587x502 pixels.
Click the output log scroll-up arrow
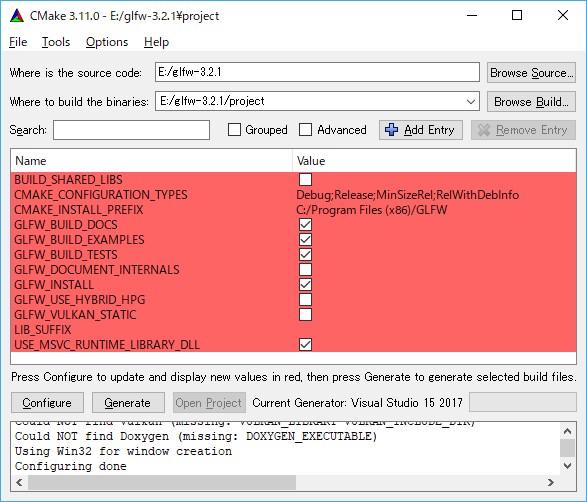tap(568, 431)
